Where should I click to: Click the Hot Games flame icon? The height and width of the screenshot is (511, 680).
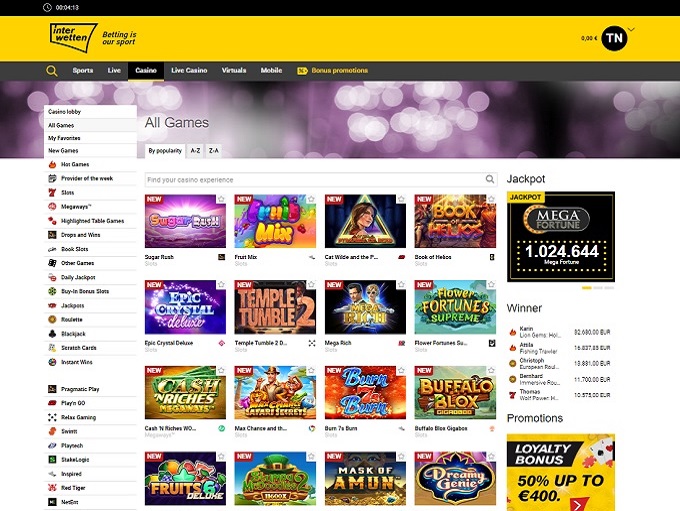point(52,163)
